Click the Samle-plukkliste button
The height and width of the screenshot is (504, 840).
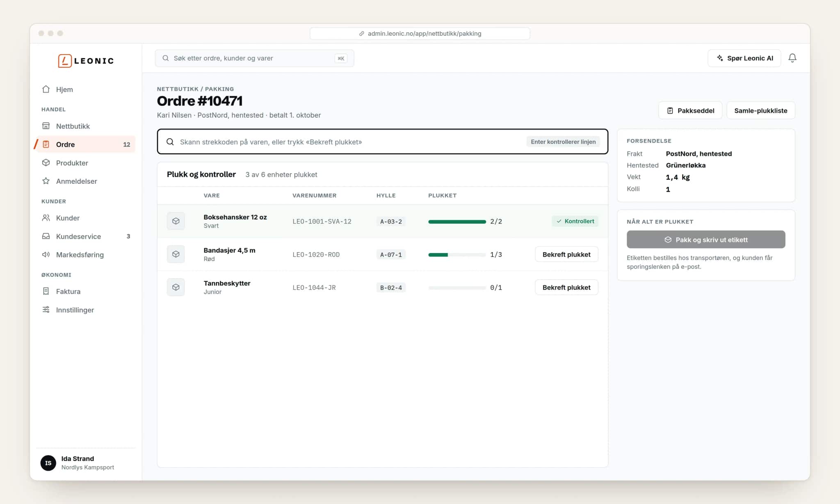760,110
